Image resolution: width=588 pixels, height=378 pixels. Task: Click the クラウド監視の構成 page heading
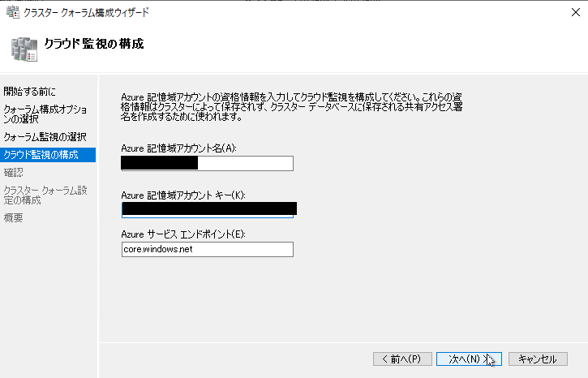(x=94, y=44)
